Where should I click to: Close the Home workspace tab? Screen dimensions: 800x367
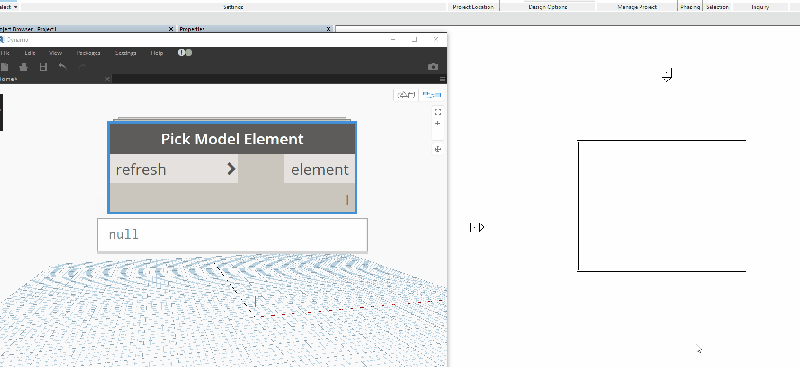(x=107, y=79)
